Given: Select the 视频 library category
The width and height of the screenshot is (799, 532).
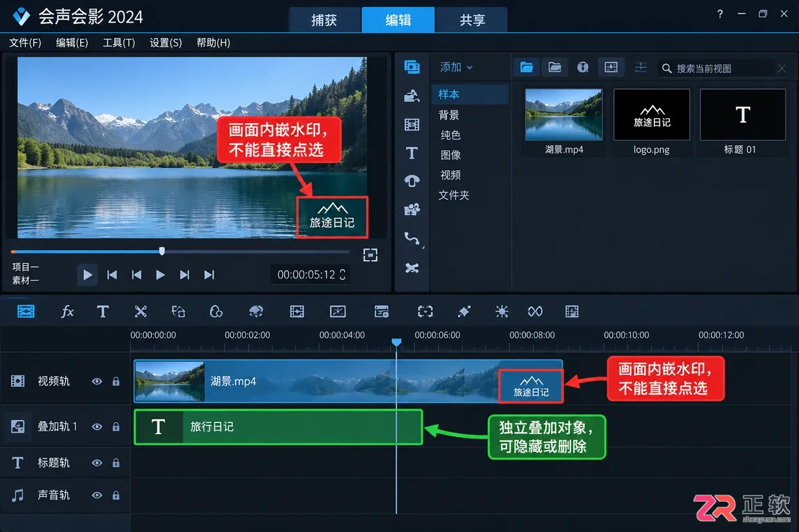Looking at the screenshot, I should point(450,175).
